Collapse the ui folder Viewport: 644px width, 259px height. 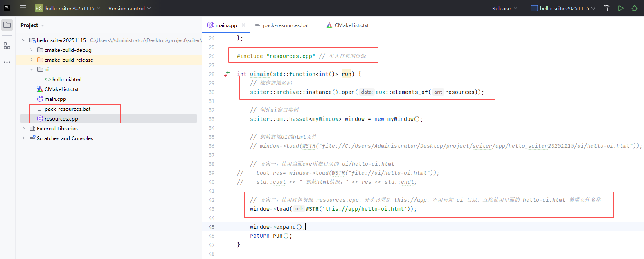(32, 69)
